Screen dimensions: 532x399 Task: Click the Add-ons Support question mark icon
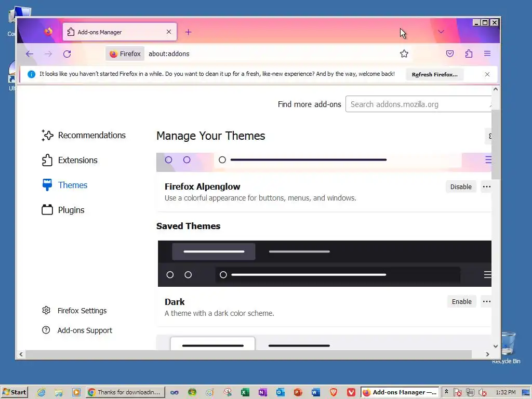pyautogui.click(x=46, y=330)
